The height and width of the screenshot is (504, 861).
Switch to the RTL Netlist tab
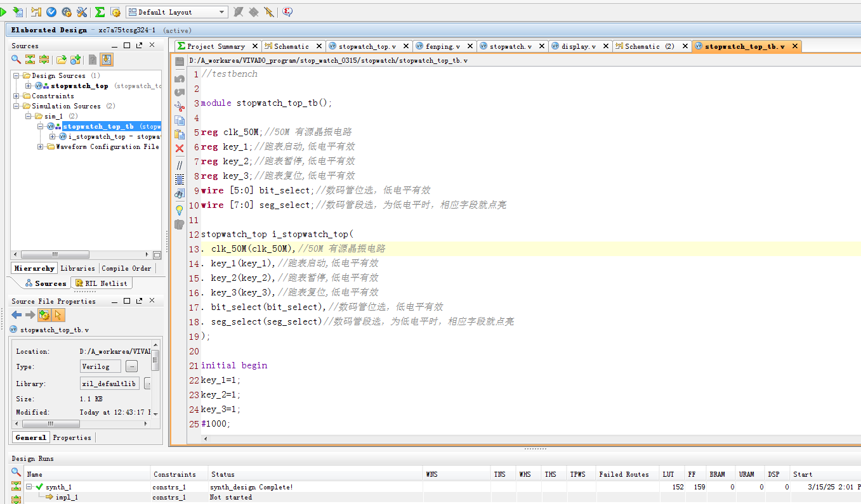[101, 283]
